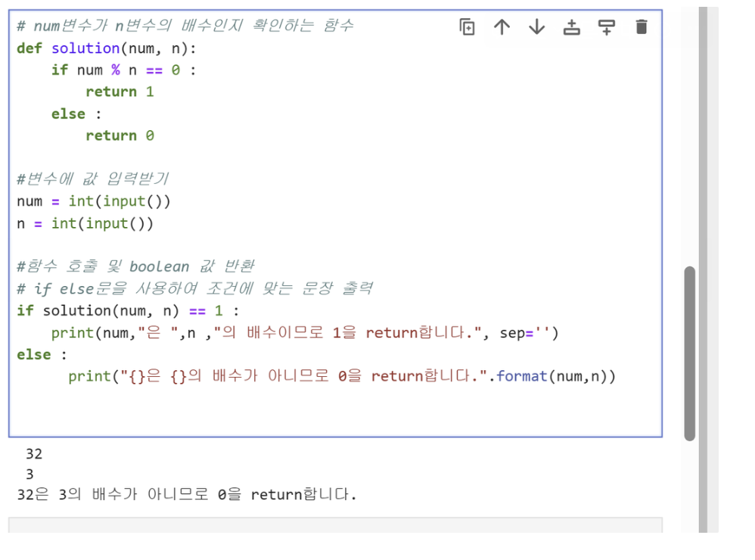
Task: Click the first comment '# num변수가 n변수의 배수인지'
Action: 185,26
